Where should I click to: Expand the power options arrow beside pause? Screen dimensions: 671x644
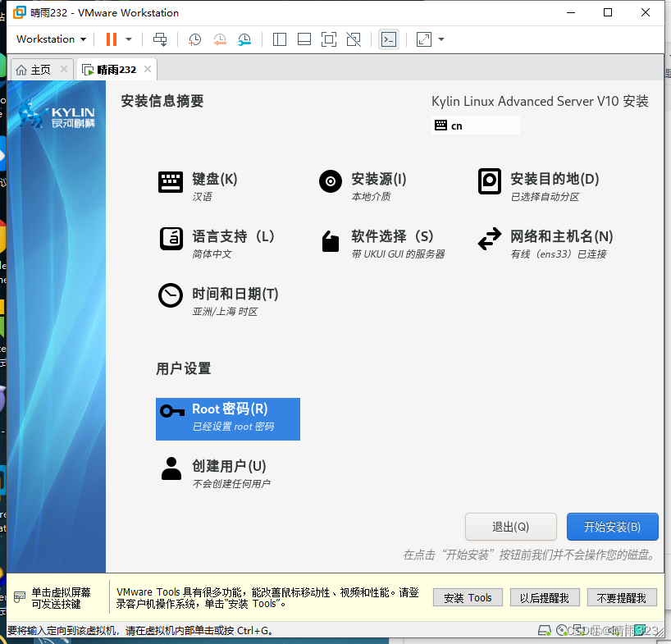coord(129,39)
